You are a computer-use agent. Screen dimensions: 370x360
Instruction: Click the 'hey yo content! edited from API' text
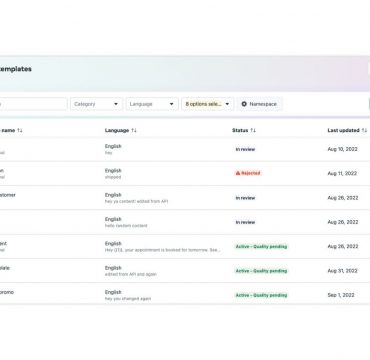[x=136, y=201]
